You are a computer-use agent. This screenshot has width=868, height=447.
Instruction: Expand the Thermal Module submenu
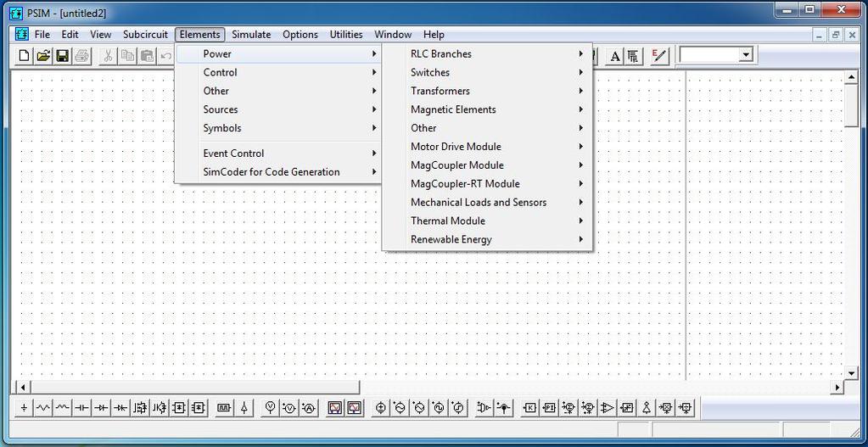pos(488,221)
